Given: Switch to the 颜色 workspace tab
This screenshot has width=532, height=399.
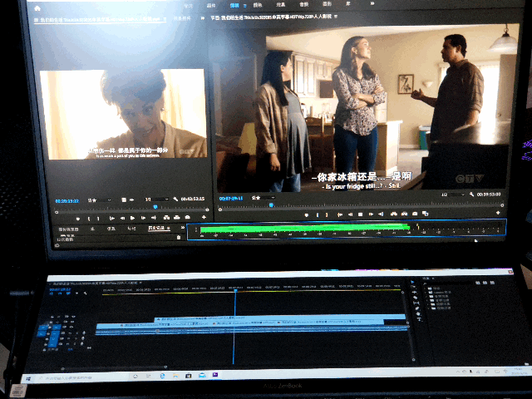Looking at the screenshot, I should coord(258,5).
